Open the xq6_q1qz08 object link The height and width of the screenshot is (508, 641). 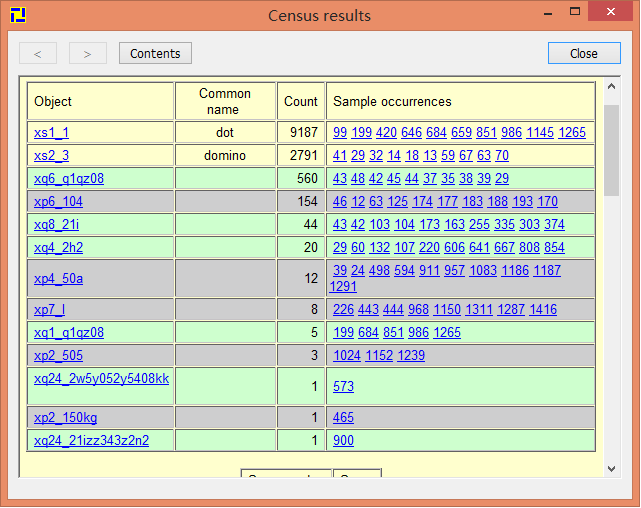69,179
